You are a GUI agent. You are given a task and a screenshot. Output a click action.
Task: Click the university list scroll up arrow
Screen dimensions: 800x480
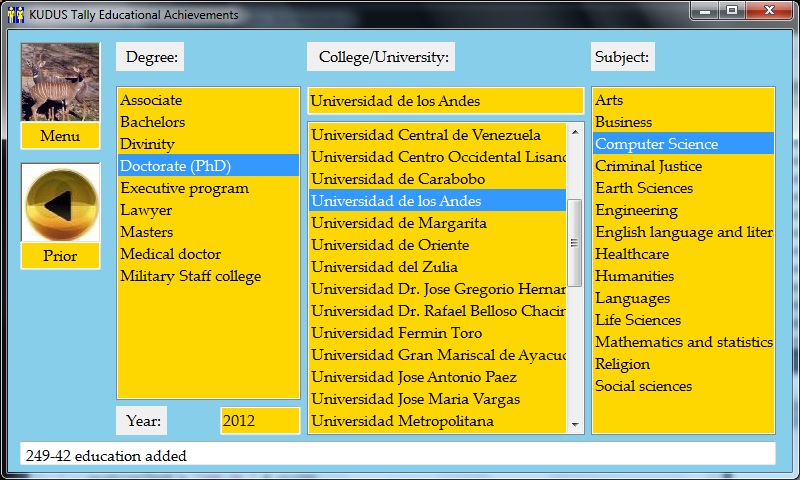pyautogui.click(x=575, y=131)
